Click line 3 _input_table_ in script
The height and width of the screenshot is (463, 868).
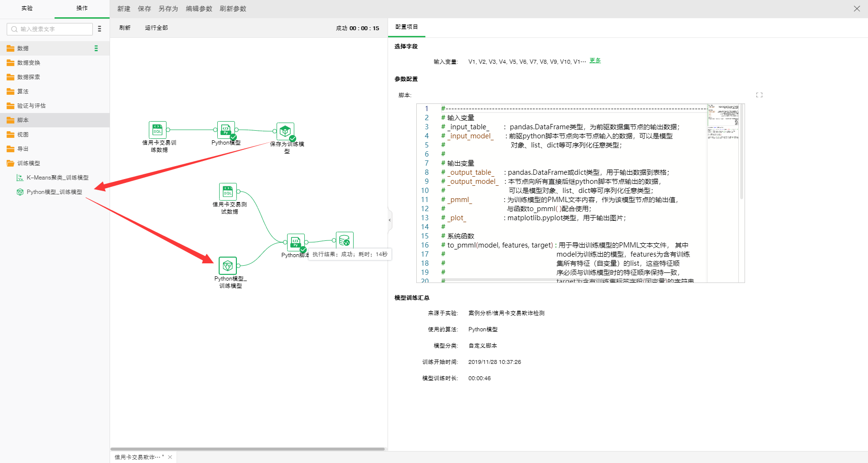pos(468,127)
